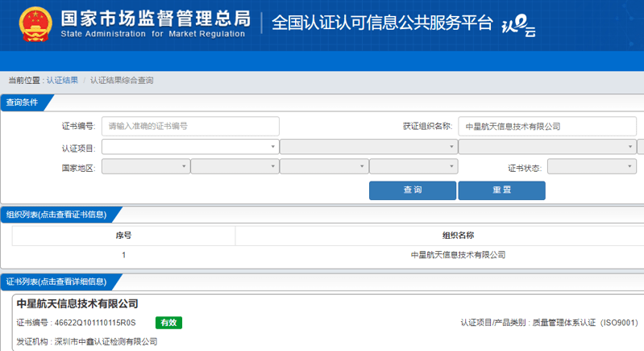Select organization row 中星航天信息技术有限公司

(x=458, y=255)
